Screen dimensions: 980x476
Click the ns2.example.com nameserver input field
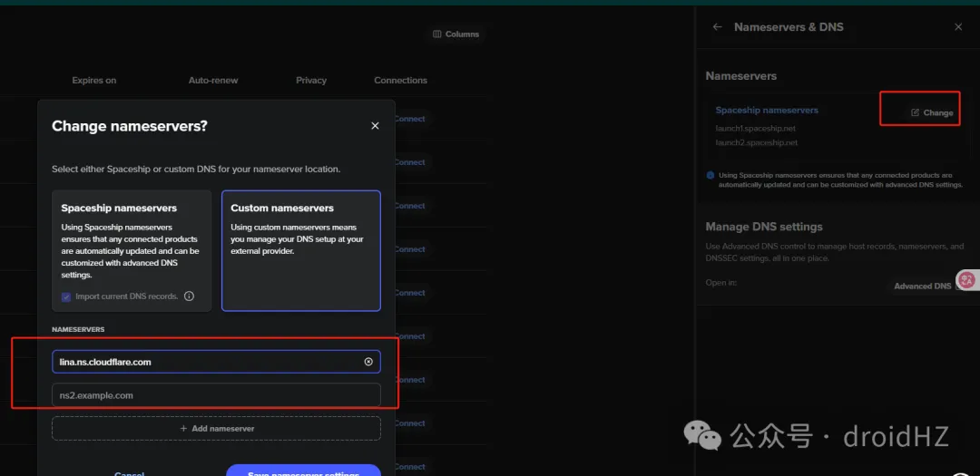[216, 395]
